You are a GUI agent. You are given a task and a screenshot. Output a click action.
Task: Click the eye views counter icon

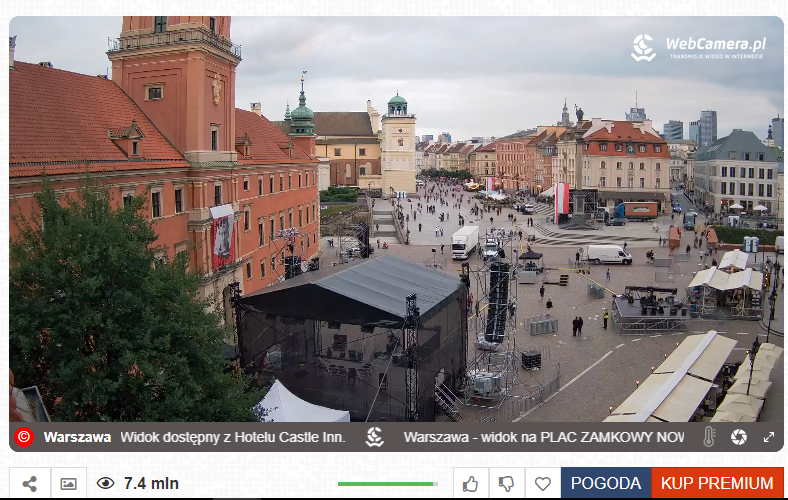click(x=105, y=483)
